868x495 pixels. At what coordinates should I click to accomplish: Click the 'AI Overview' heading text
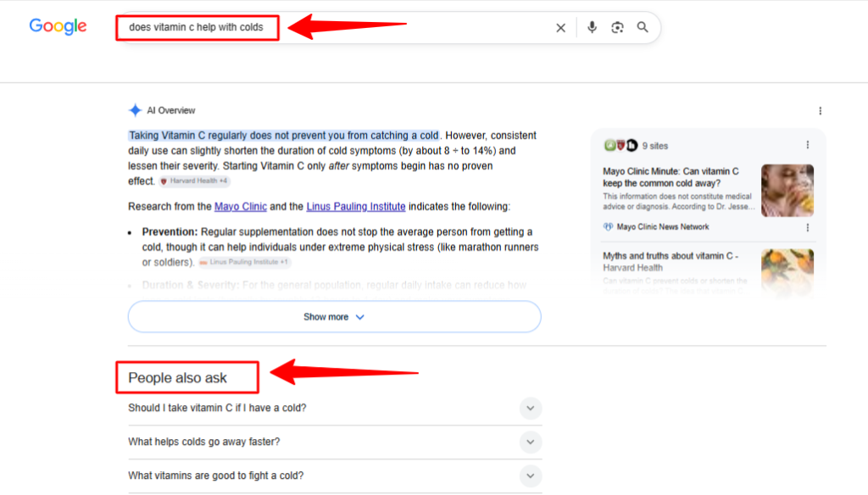(170, 111)
